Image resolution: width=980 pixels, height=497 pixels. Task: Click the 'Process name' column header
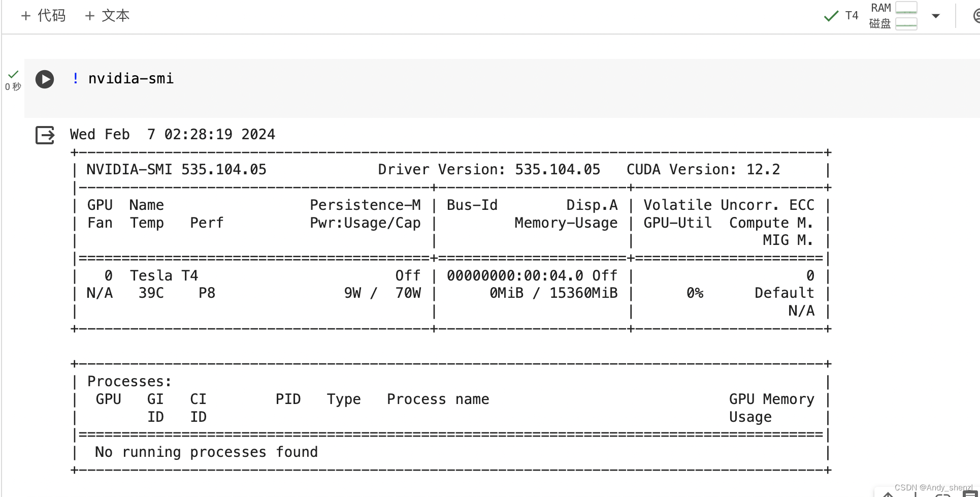(438, 399)
